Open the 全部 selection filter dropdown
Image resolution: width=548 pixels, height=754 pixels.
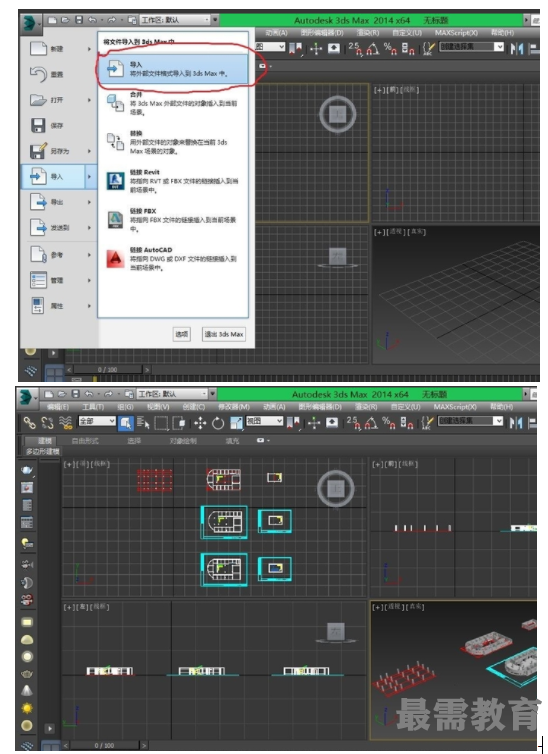click(97, 421)
